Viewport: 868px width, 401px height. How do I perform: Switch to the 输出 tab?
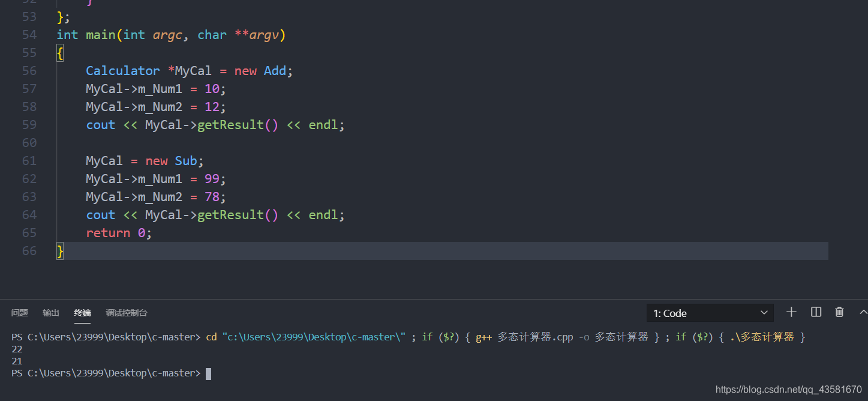click(x=51, y=313)
